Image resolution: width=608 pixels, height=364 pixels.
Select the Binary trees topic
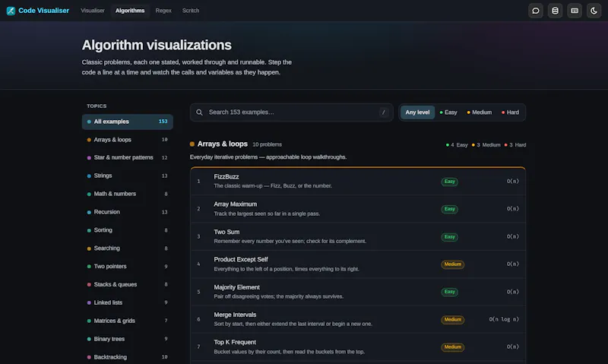[x=127, y=339]
